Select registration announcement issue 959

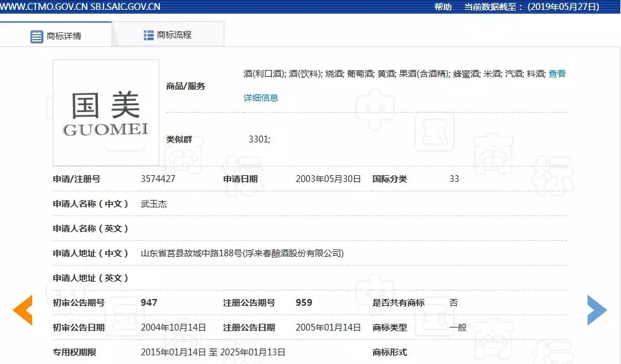click(x=304, y=303)
